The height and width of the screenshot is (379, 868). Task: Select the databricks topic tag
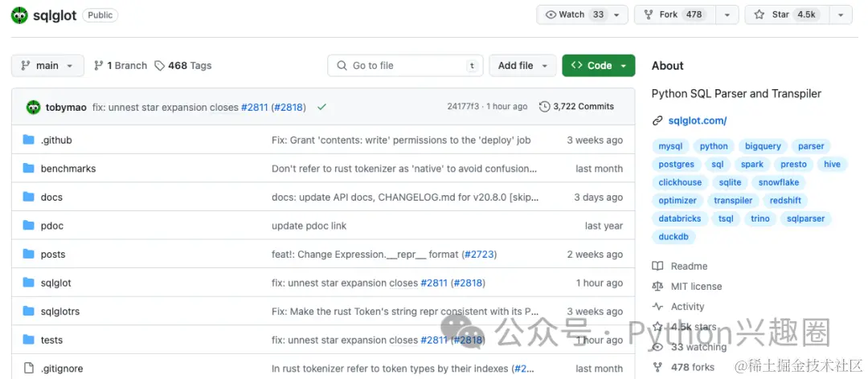click(680, 218)
